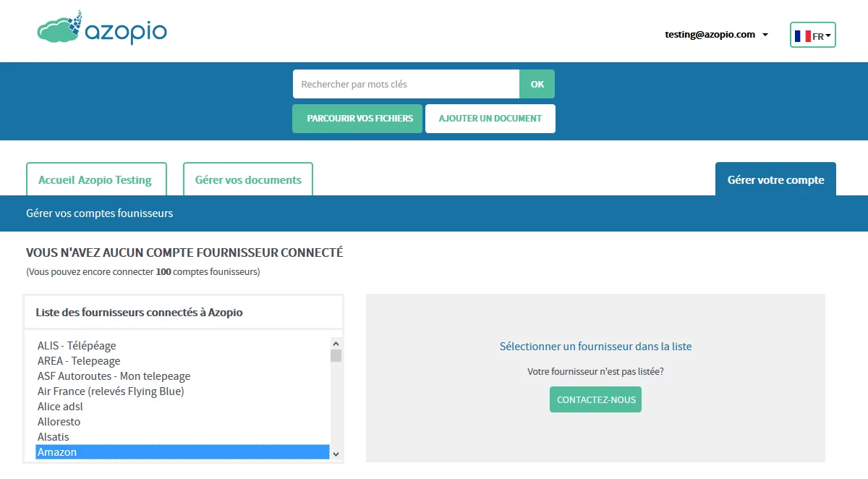Click the OK search button
This screenshot has height=479, width=868.
pos(537,84)
